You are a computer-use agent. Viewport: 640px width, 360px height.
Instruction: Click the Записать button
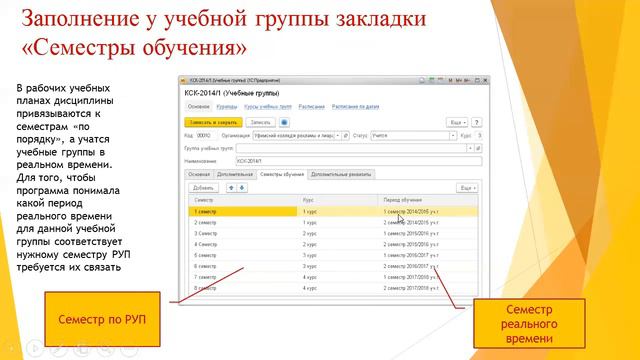[x=260, y=122]
